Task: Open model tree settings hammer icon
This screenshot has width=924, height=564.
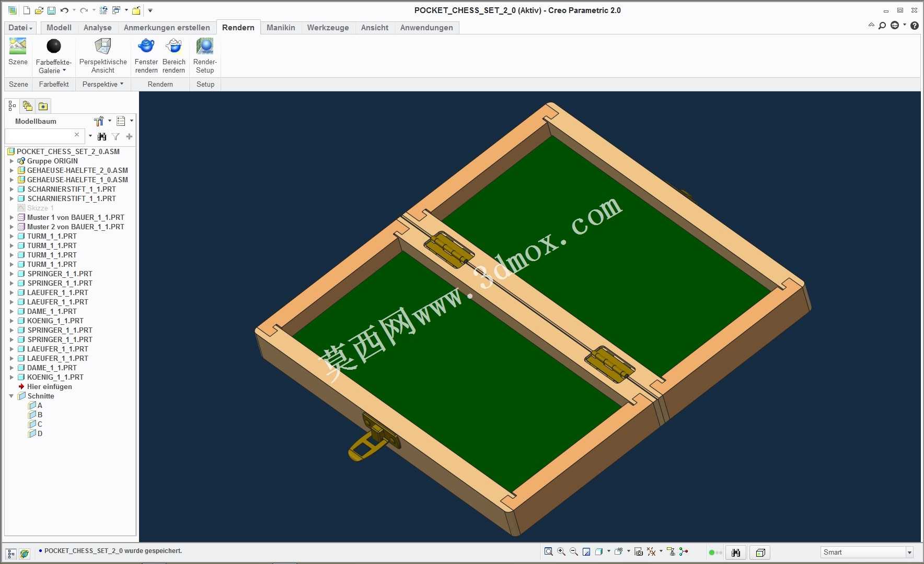Action: click(99, 121)
